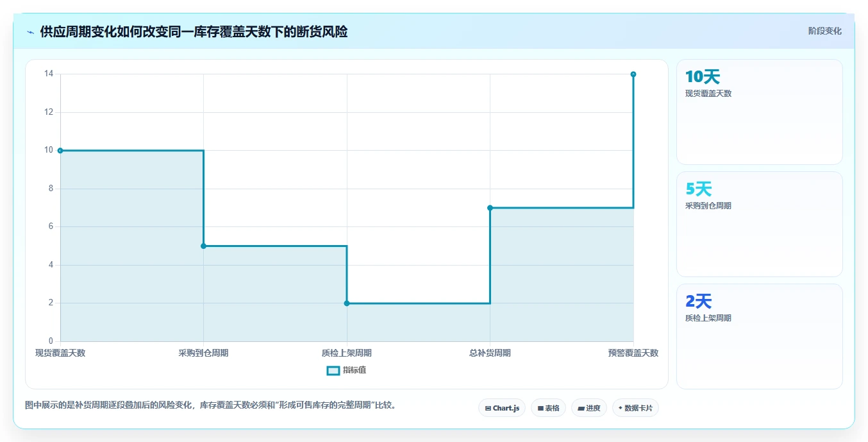This screenshot has width=868, height=442.
Task: Select the 5天 采购到仓周期 card
Action: click(760, 225)
